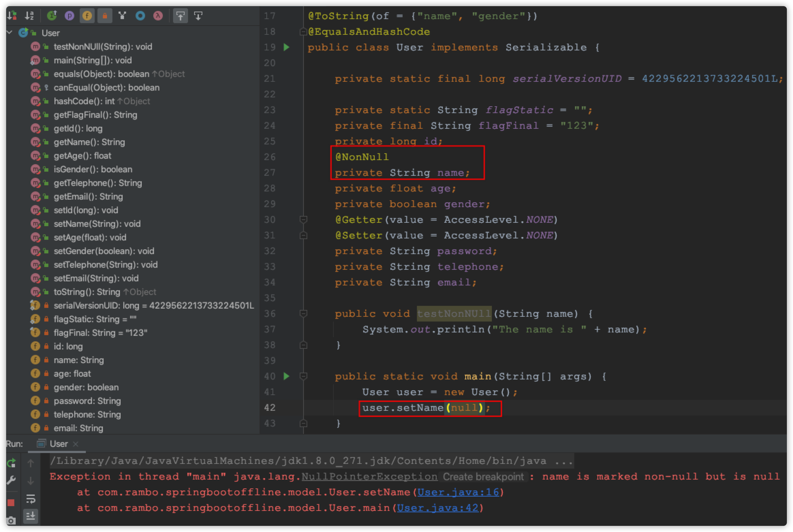Select getFlagFinal(): String method

pos(95,114)
